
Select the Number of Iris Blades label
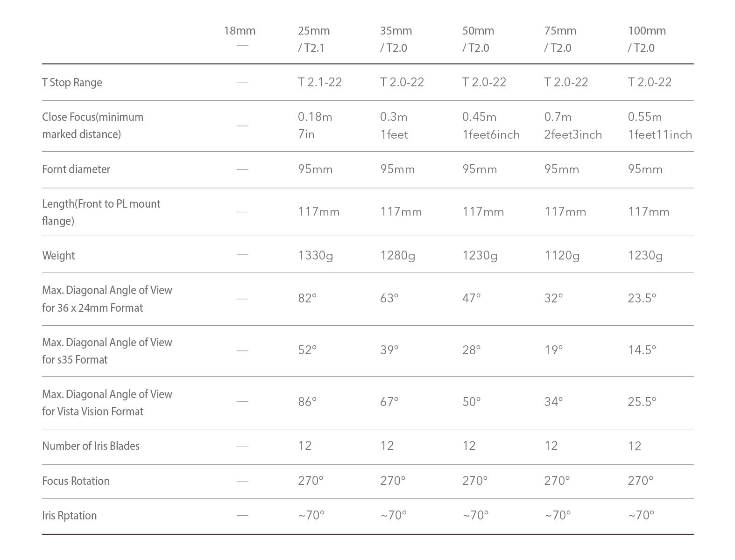(91, 446)
